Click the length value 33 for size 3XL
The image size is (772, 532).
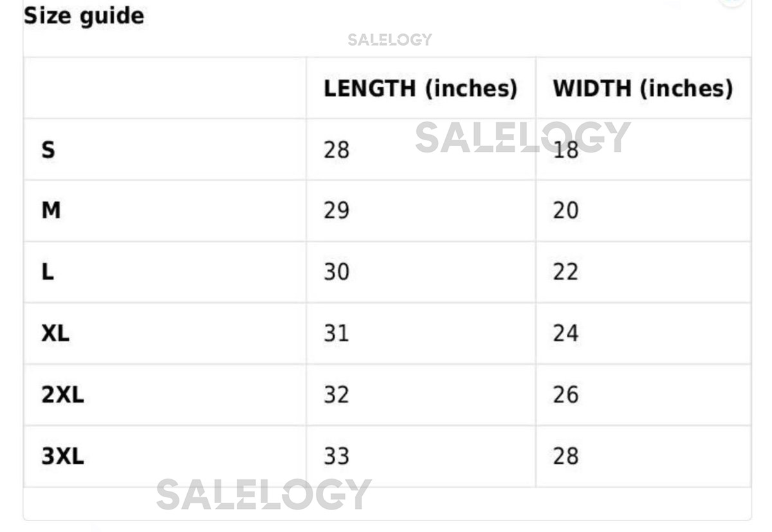[x=336, y=456]
